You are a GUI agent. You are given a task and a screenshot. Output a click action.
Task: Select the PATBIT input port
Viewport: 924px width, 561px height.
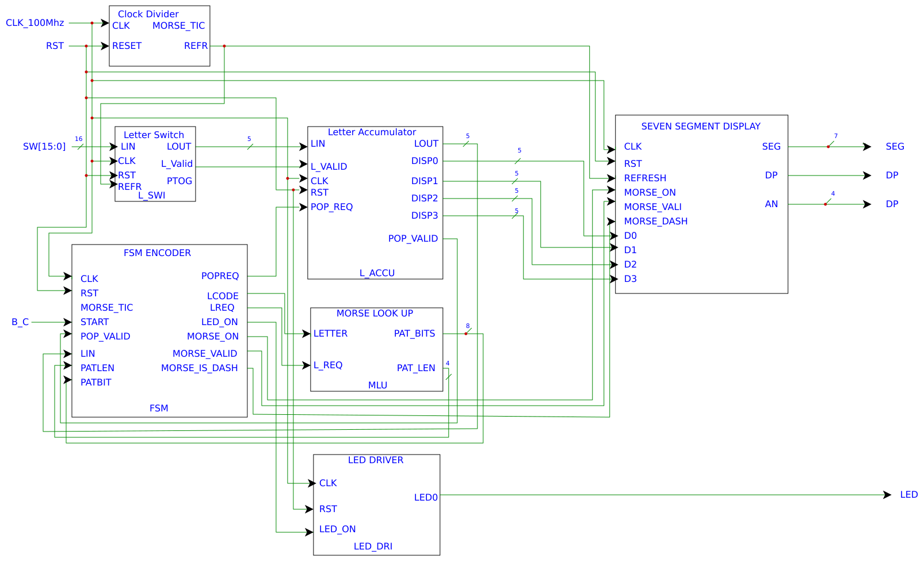(x=96, y=383)
